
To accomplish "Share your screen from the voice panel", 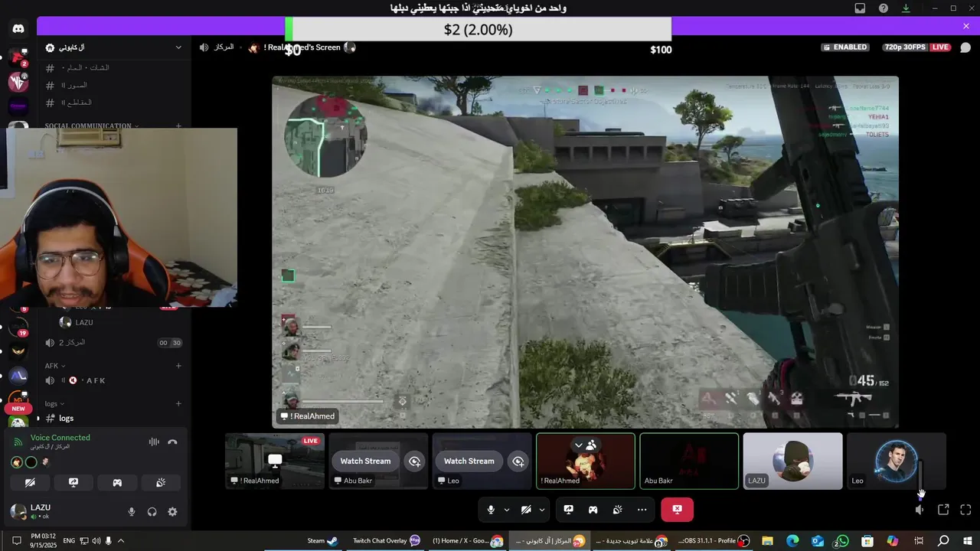I will pyautogui.click(x=73, y=483).
